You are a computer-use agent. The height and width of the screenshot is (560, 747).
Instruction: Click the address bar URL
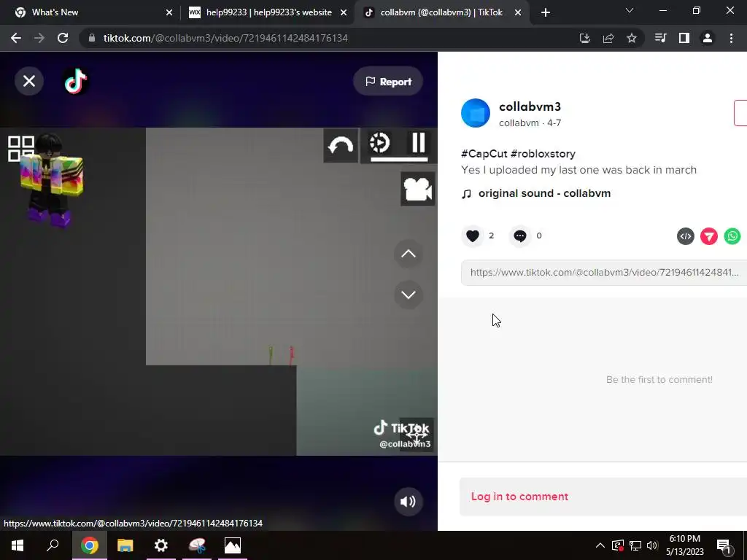pyautogui.click(x=225, y=38)
